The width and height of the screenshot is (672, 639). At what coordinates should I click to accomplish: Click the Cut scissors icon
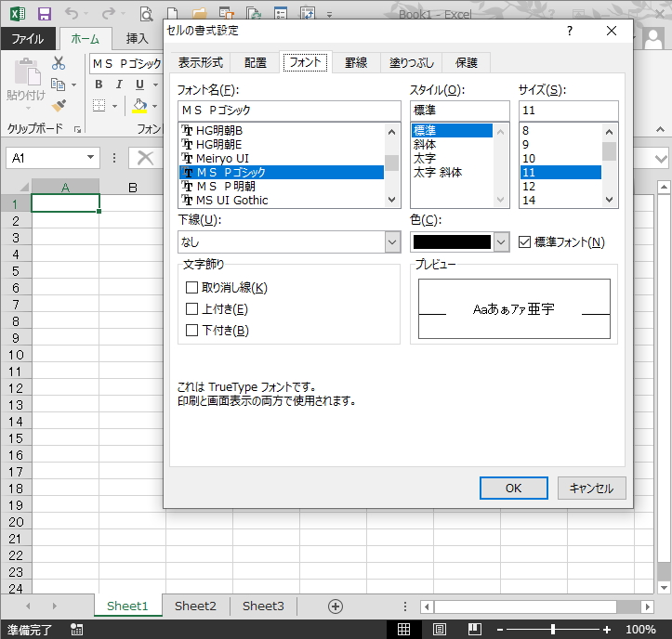(x=59, y=63)
